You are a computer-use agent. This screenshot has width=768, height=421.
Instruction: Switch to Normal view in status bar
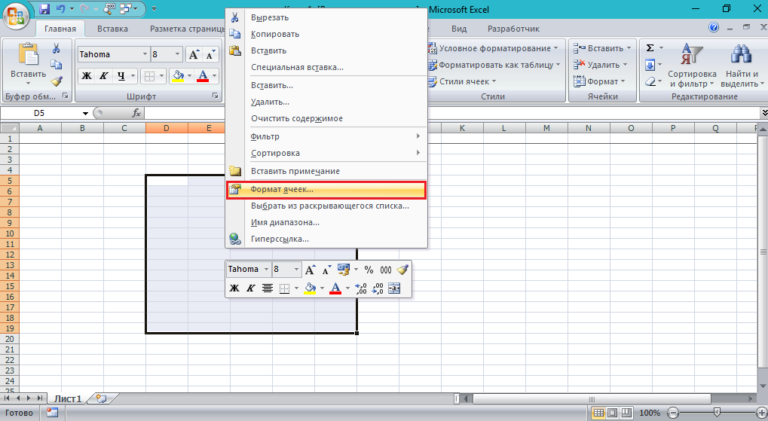[598, 413]
